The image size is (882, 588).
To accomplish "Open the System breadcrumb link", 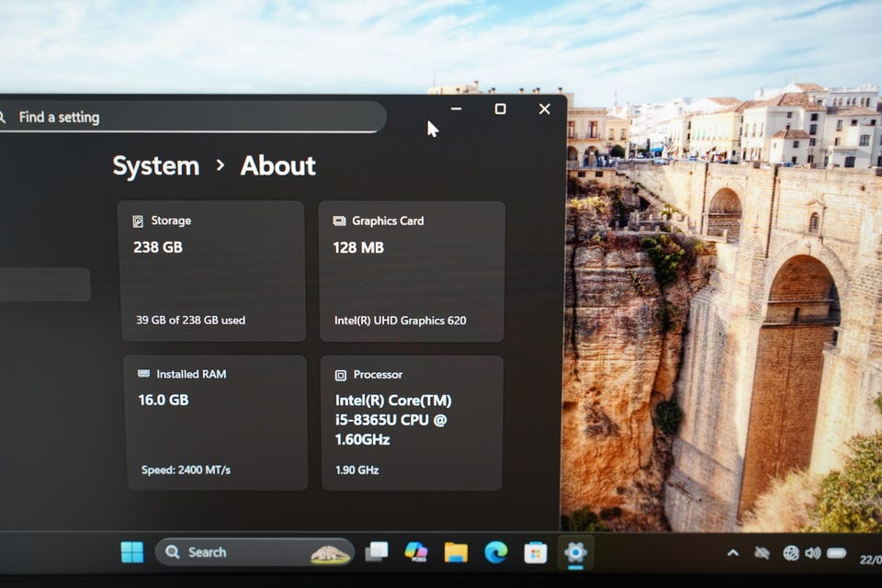I will tap(156, 166).
